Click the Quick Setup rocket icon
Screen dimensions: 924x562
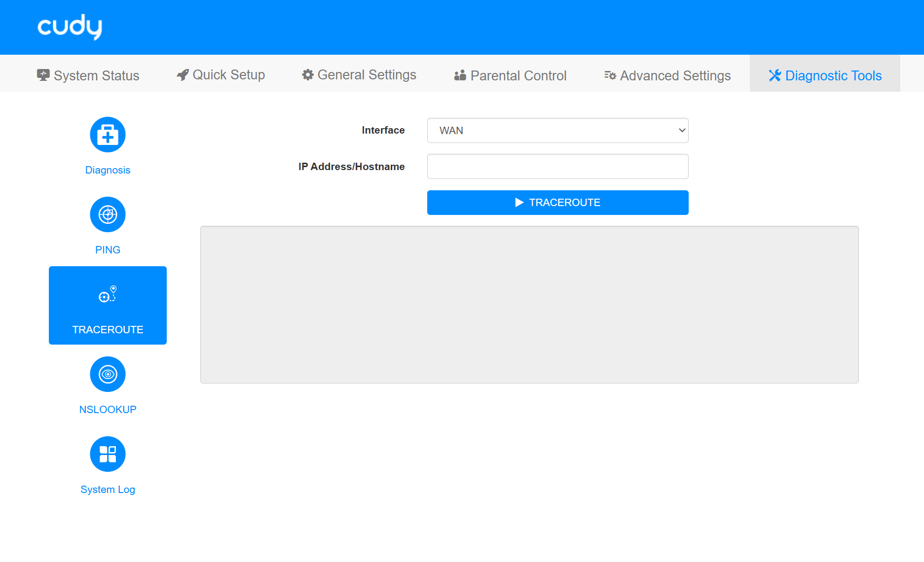pos(183,75)
